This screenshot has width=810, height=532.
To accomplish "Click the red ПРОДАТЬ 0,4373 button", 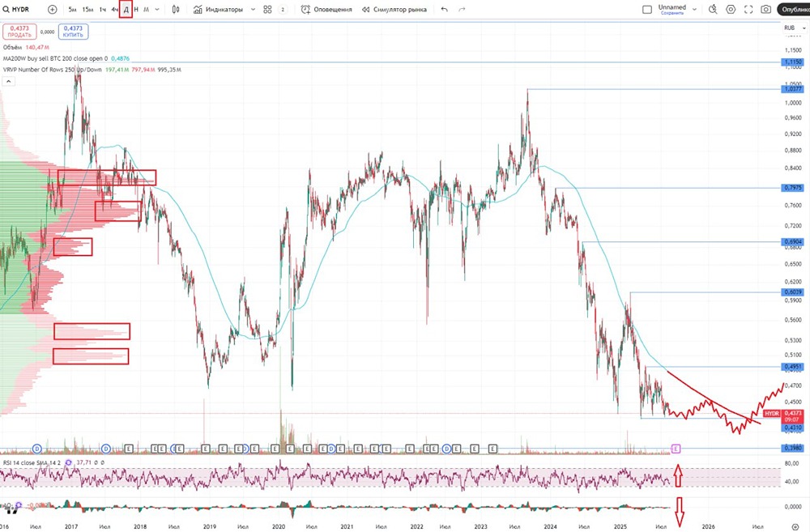I will coord(19,32).
